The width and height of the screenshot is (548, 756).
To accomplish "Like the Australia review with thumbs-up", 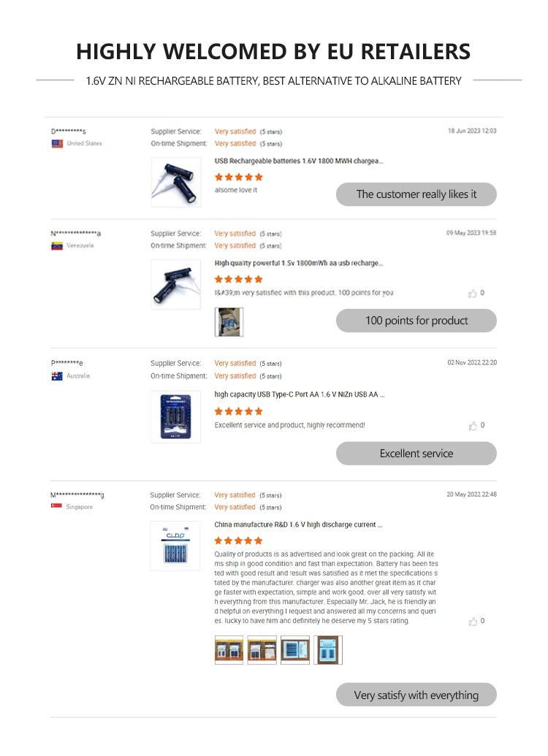I will coord(473,425).
